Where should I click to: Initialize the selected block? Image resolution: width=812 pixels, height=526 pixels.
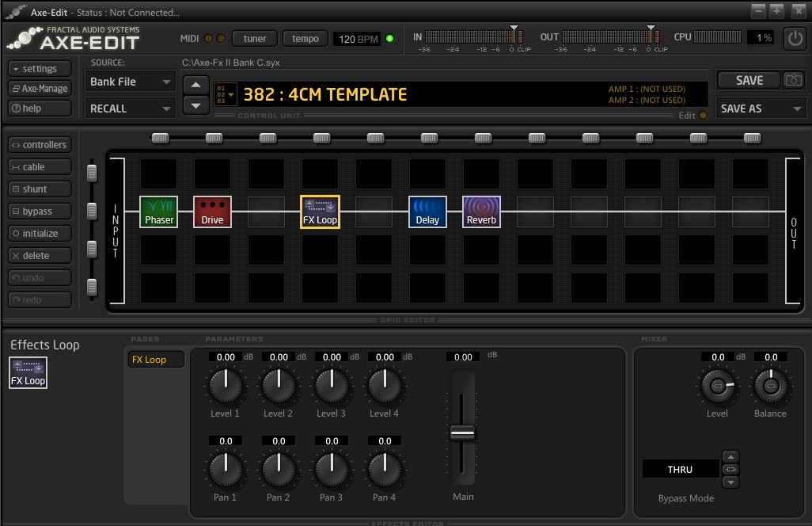[40, 233]
